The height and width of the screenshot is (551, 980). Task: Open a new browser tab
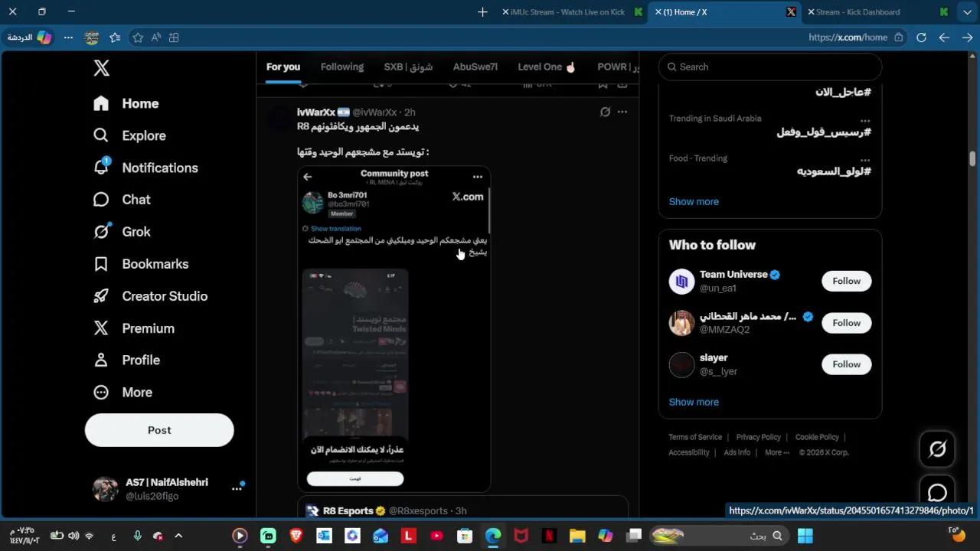pos(482,12)
